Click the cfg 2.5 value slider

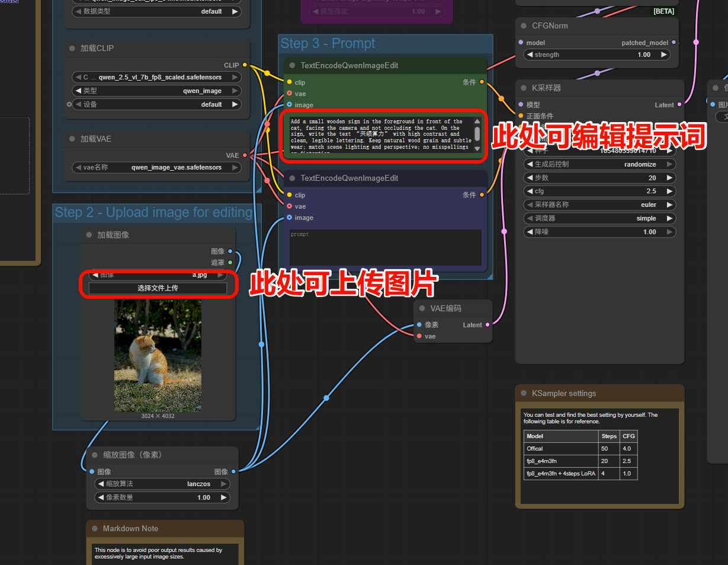click(x=599, y=191)
